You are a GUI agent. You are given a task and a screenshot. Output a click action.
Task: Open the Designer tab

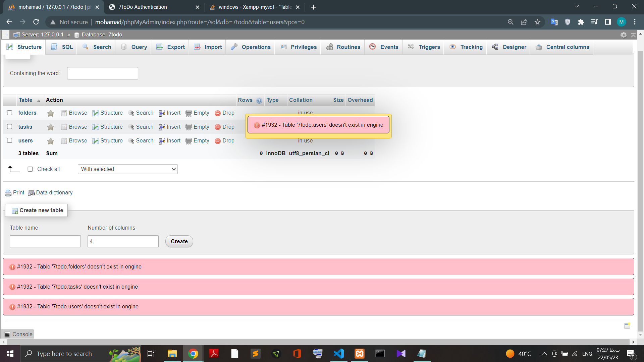tap(509, 47)
